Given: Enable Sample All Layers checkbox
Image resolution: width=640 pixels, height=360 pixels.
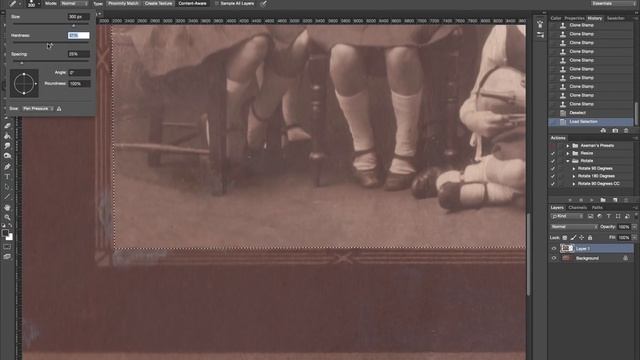Looking at the screenshot, I should [x=217, y=4].
